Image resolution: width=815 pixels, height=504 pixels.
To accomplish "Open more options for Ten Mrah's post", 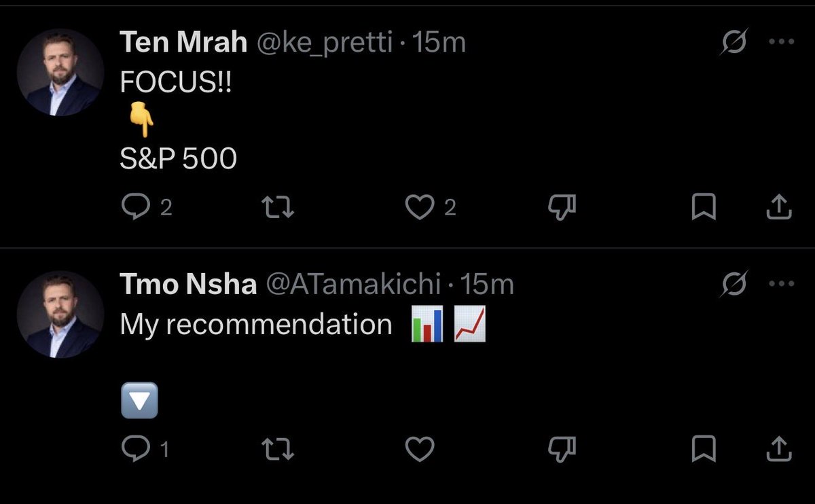I will click(780, 42).
